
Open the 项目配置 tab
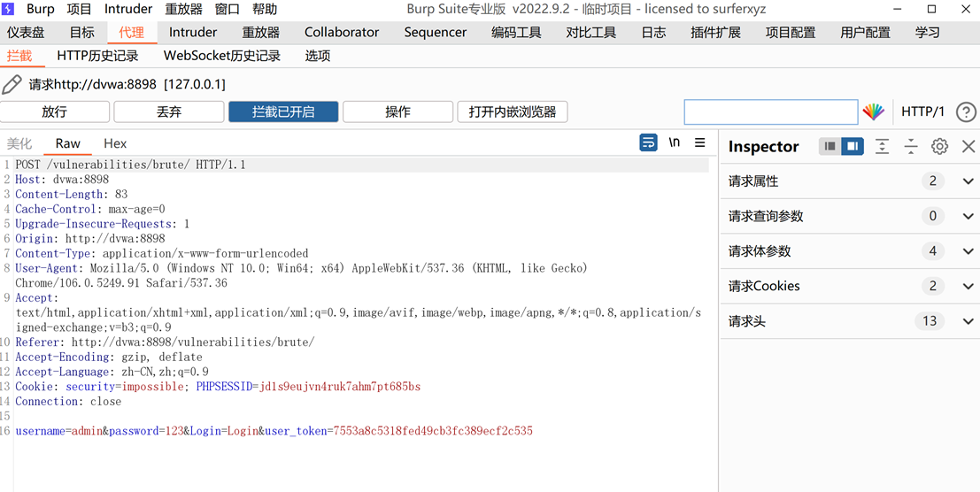791,33
